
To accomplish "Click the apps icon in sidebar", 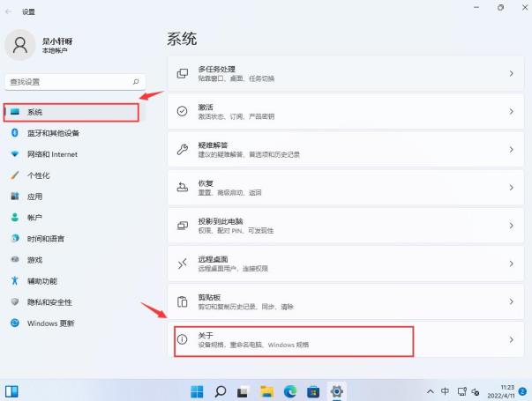I will coord(15,196).
